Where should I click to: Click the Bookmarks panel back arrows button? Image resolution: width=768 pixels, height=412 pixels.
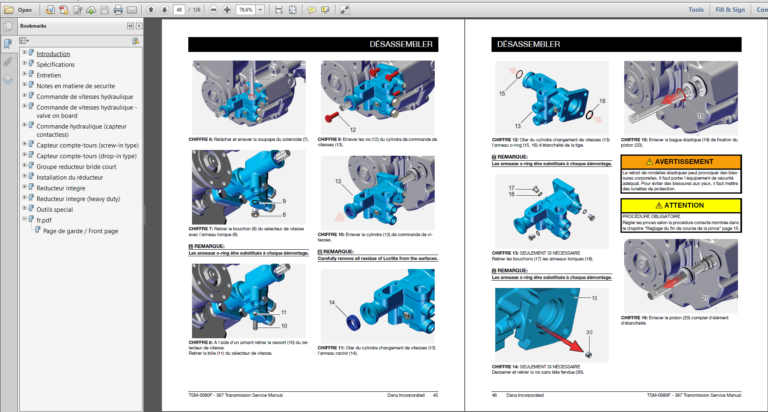(130, 25)
